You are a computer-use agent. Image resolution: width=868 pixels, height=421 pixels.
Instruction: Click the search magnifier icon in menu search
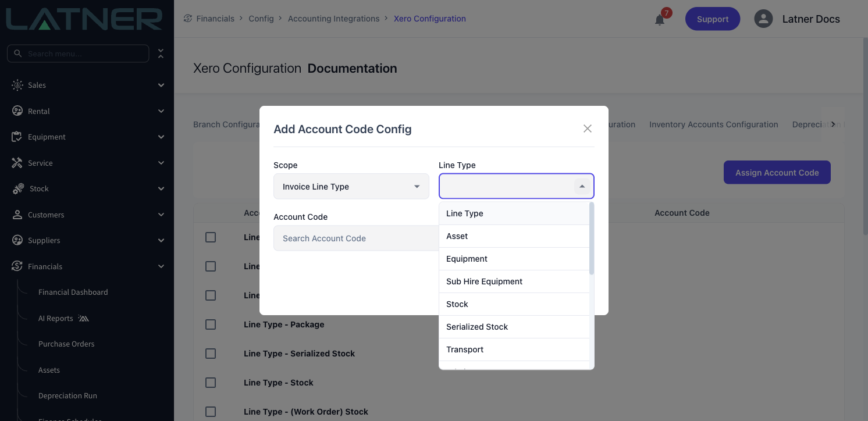18,53
